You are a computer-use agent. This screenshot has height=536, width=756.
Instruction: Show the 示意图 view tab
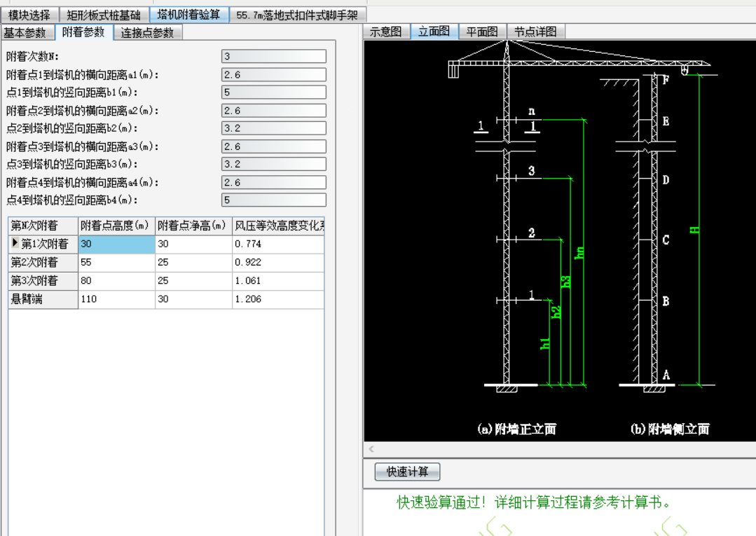(x=386, y=32)
